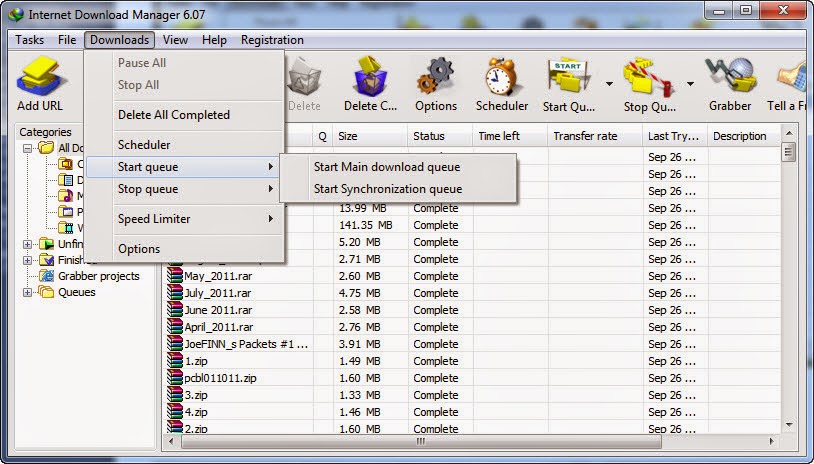Select the JoeFINN_s Packets #1 row
This screenshot has width=814, height=464.
coord(472,344)
